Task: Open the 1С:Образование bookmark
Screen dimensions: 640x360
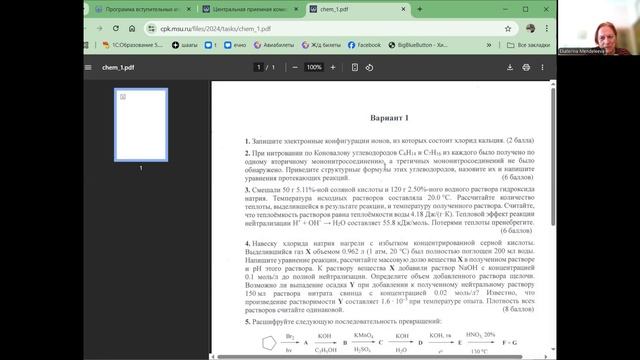Action: pos(133,45)
